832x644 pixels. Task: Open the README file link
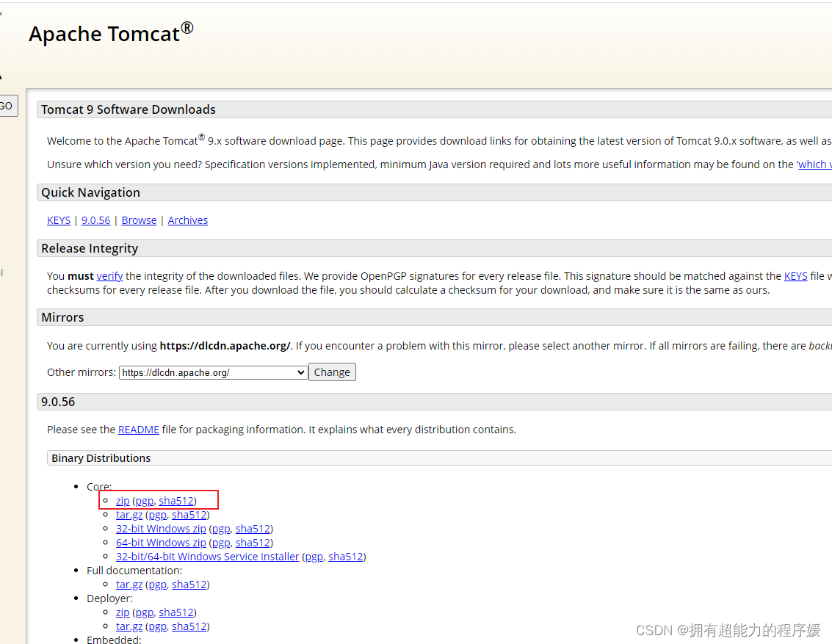pyautogui.click(x=139, y=429)
